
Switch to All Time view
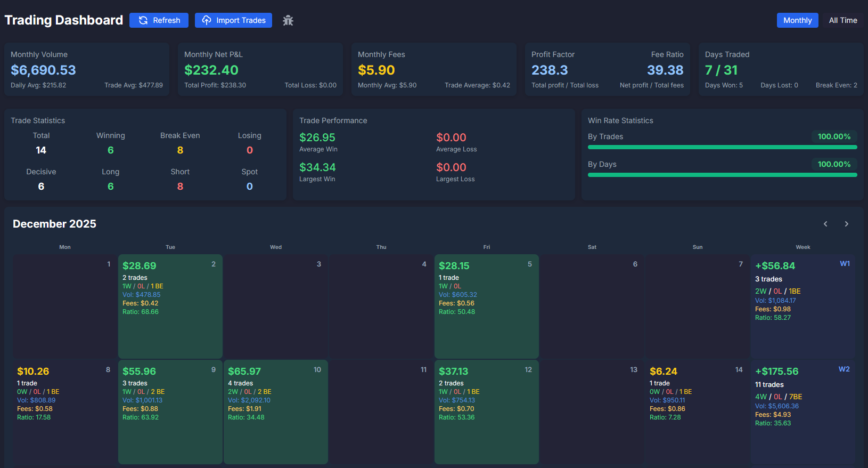(843, 20)
